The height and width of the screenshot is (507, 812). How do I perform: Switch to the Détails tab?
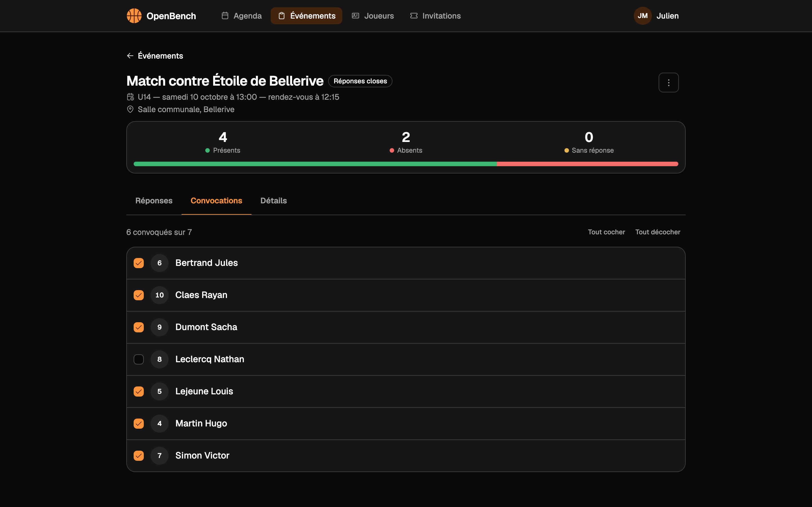point(273,201)
